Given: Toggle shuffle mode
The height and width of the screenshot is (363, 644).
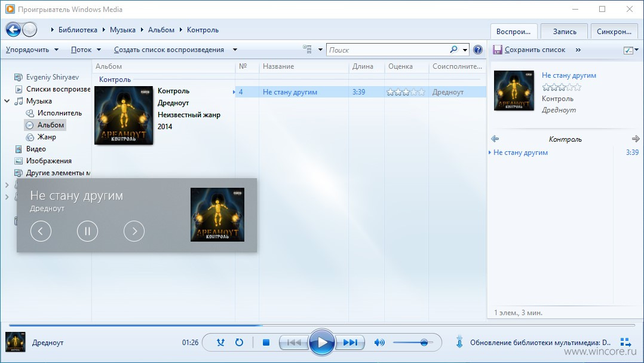Looking at the screenshot, I should point(220,343).
